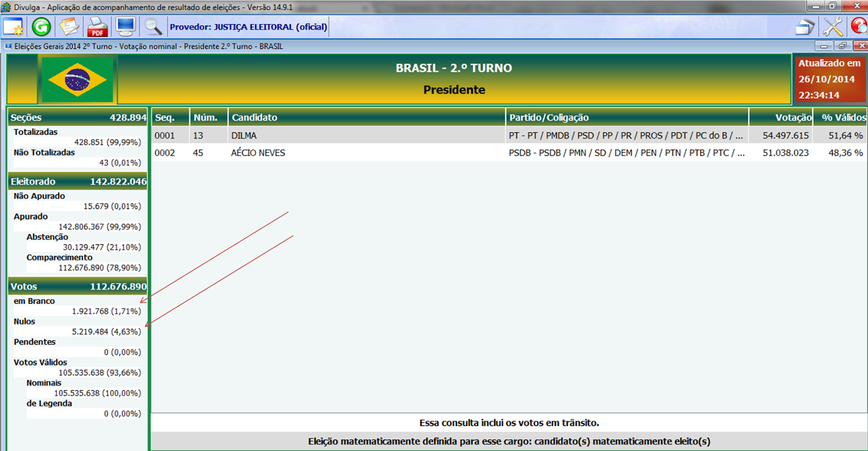Click vote count 51.038.023

point(786,153)
